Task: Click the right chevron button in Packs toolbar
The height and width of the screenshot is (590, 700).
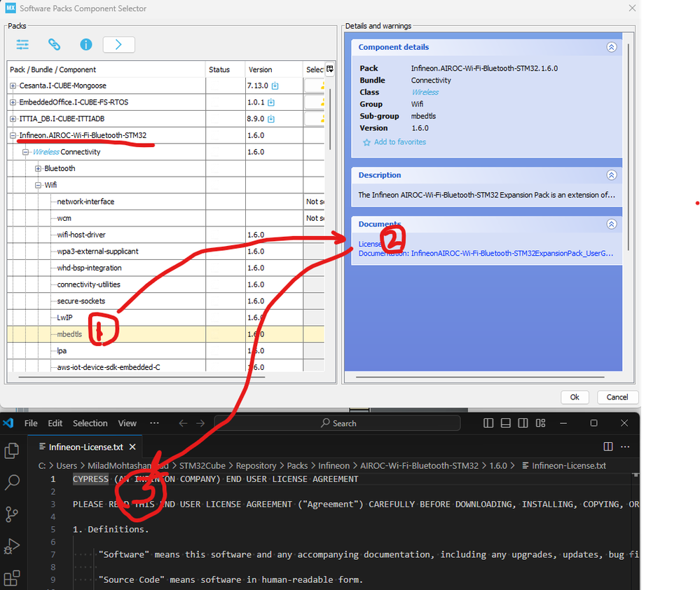Action: click(118, 44)
